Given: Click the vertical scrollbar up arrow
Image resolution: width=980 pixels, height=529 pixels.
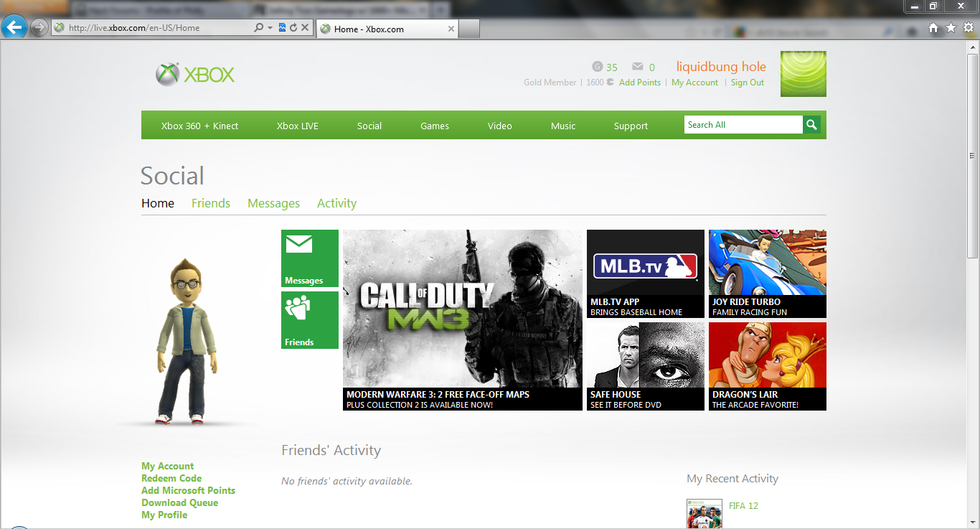Looking at the screenshot, I should tap(973, 46).
